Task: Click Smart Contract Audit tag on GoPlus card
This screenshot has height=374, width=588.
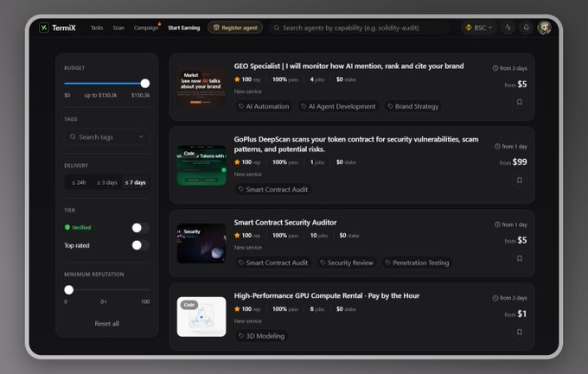Action: [273, 190]
